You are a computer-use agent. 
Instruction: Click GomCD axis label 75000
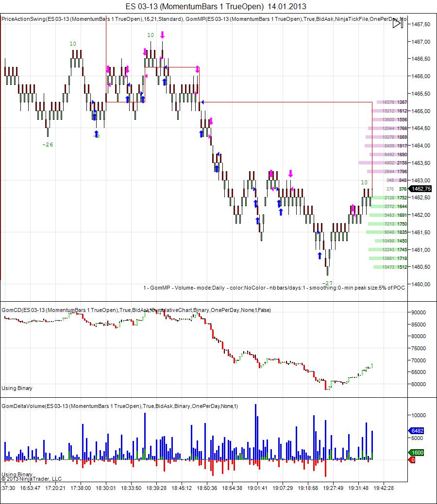pyautogui.click(x=419, y=348)
